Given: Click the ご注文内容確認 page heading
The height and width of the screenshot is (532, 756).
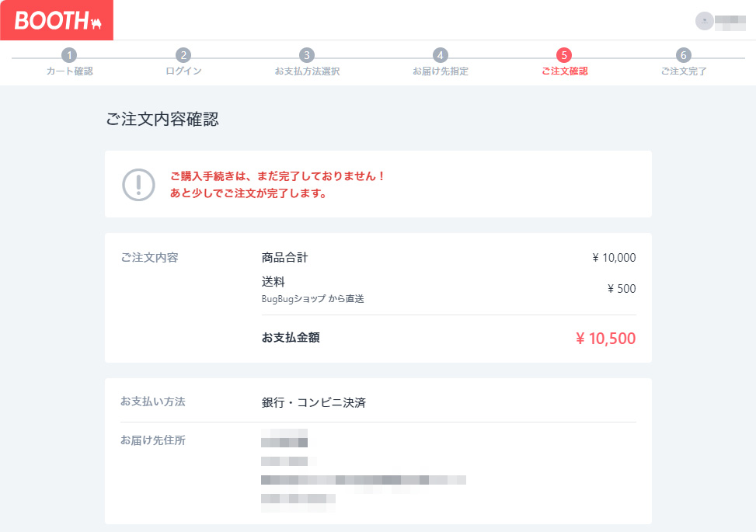Looking at the screenshot, I should 162,120.
